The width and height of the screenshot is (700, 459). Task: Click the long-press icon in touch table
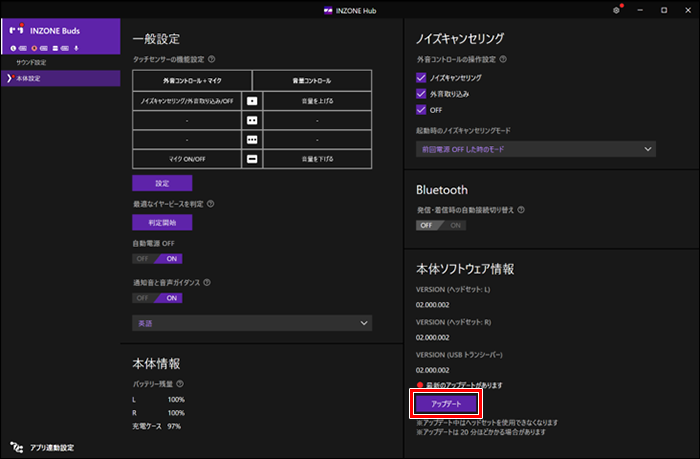pyautogui.click(x=252, y=159)
